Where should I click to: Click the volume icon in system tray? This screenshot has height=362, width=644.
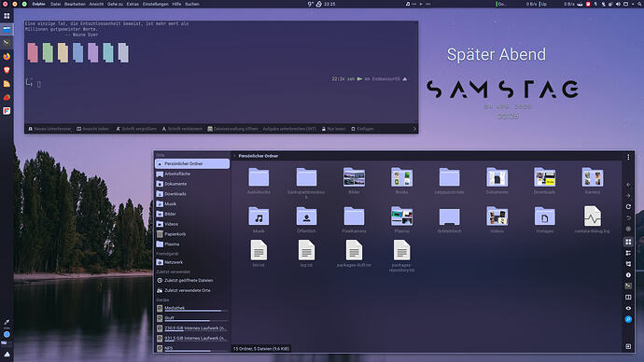click(618, 4)
